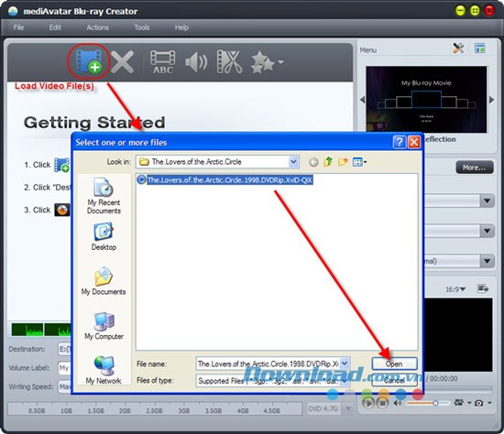
Task: Open the File menu
Action: [18, 27]
